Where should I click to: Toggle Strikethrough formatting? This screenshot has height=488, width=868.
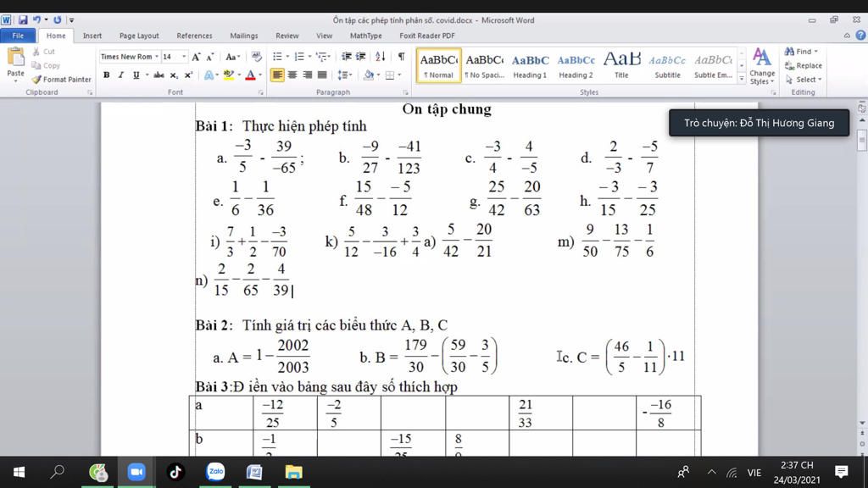[159, 75]
